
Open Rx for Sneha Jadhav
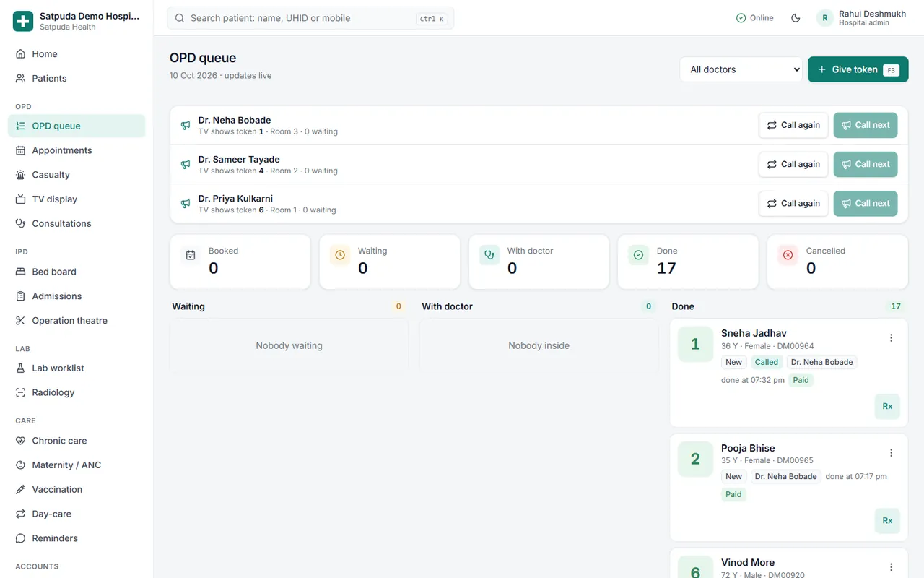pos(887,406)
